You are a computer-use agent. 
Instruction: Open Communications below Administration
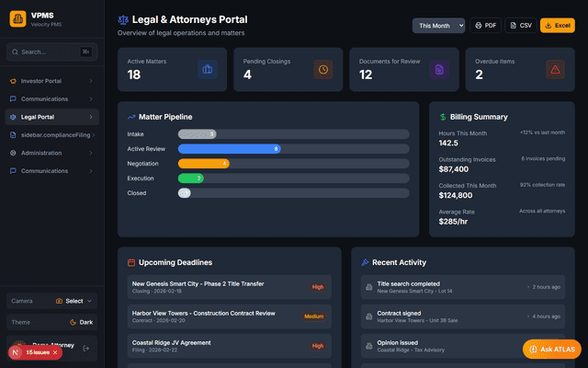pyautogui.click(x=52, y=171)
